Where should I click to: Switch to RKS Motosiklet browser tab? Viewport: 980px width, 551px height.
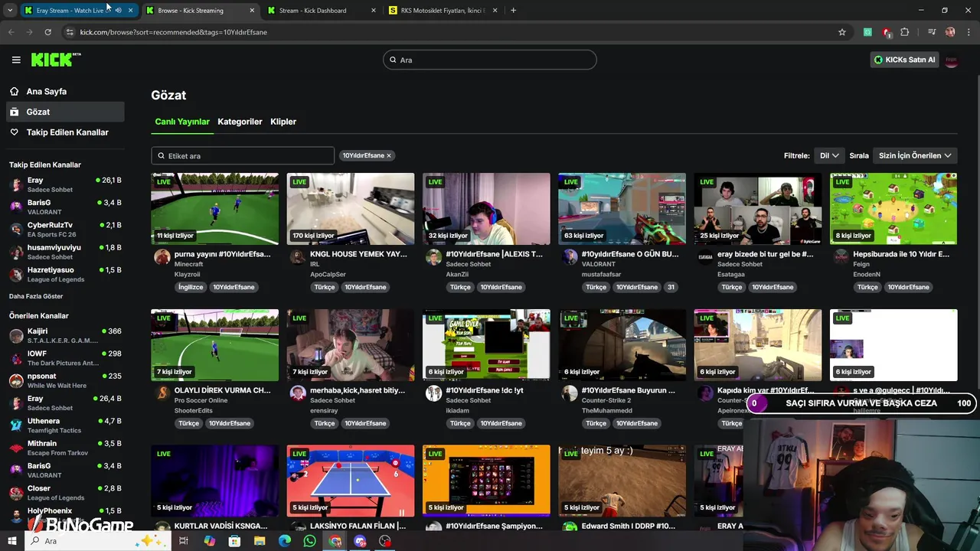click(443, 11)
